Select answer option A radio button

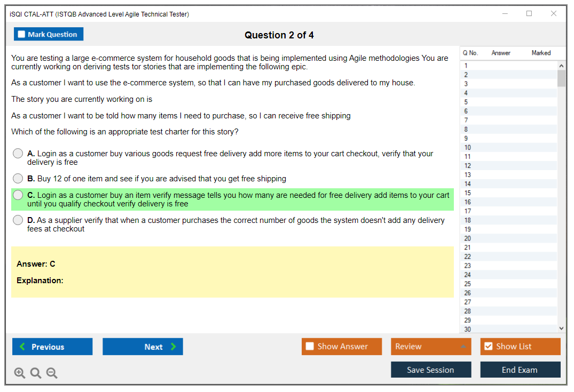point(18,154)
